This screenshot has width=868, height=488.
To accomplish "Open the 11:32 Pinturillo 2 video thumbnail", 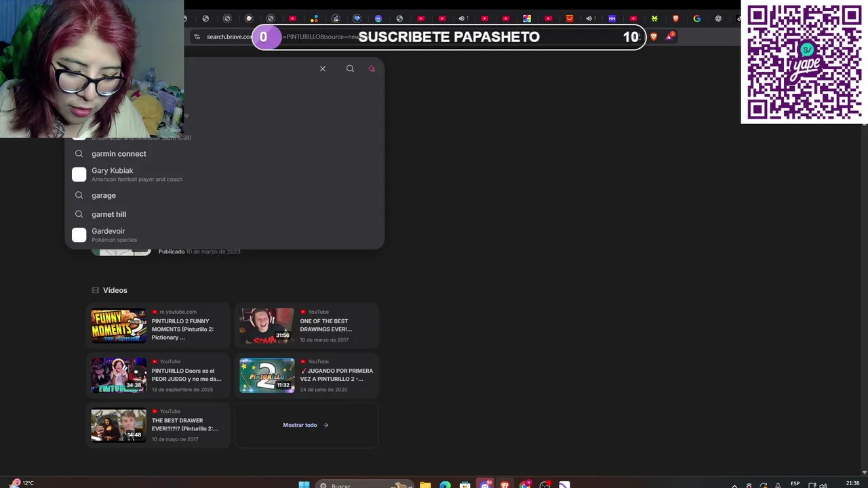I will 267,375.
